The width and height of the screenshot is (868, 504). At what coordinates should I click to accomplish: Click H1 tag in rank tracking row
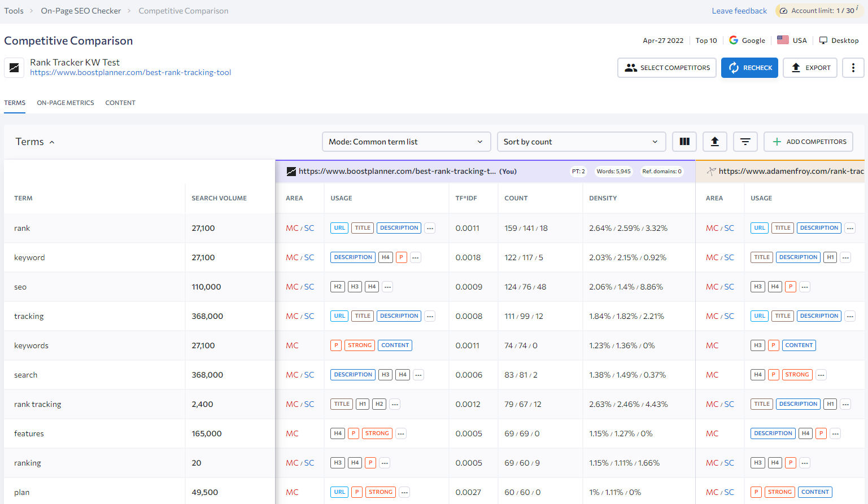coord(363,404)
